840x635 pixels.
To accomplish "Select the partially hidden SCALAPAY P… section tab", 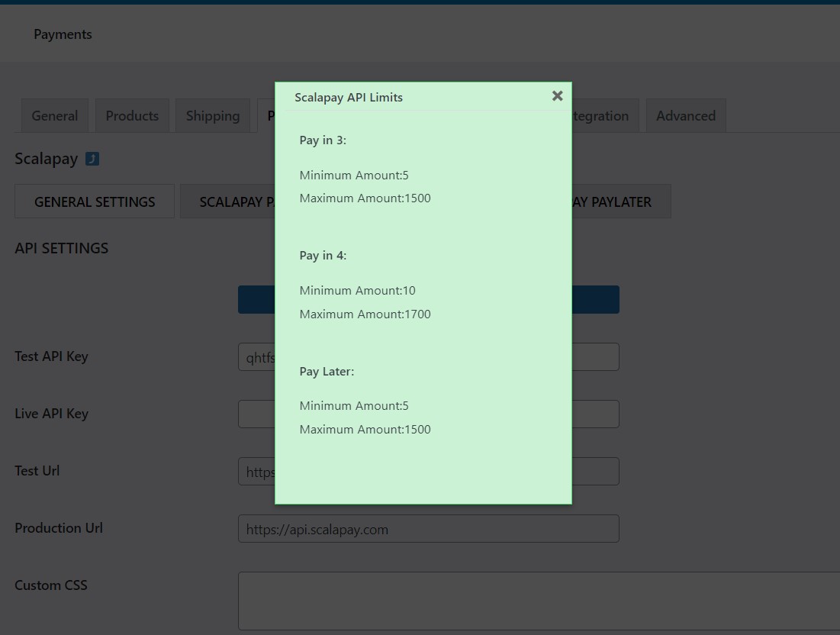I will 227,201.
